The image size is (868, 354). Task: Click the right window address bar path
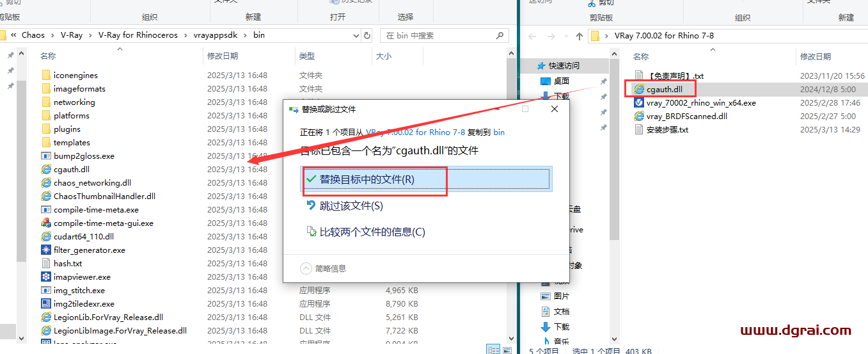click(727, 36)
